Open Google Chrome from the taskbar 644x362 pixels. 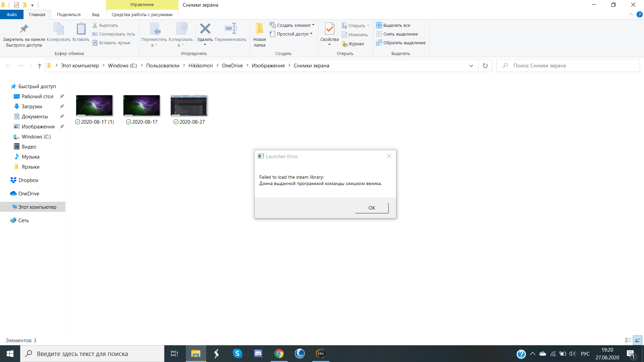pyautogui.click(x=279, y=354)
